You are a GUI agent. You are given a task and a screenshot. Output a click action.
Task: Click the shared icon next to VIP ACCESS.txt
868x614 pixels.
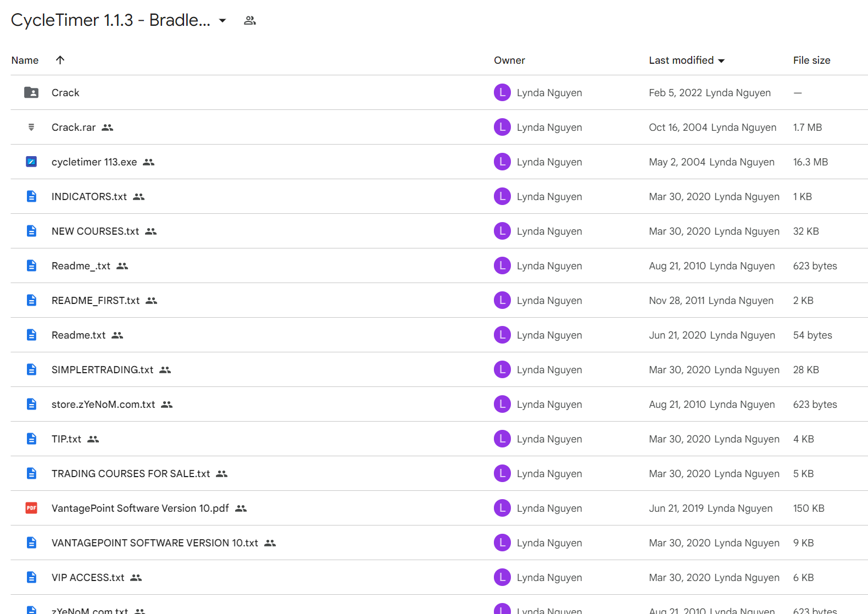(136, 578)
